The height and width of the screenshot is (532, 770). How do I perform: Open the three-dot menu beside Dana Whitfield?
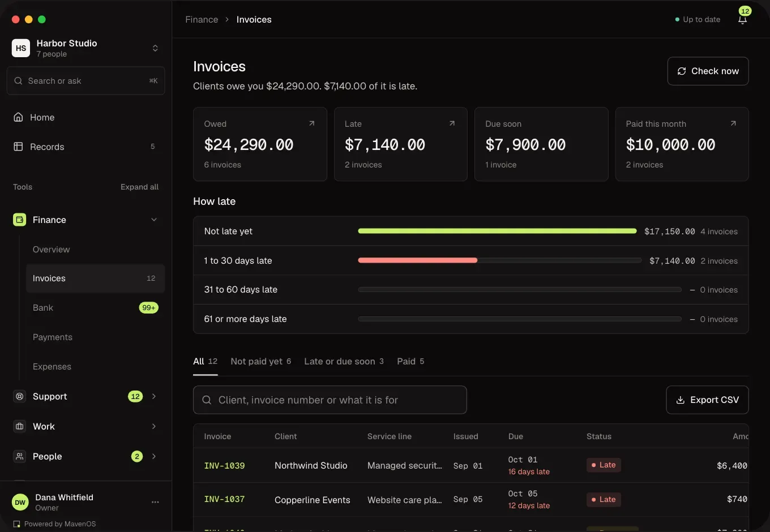tap(155, 502)
